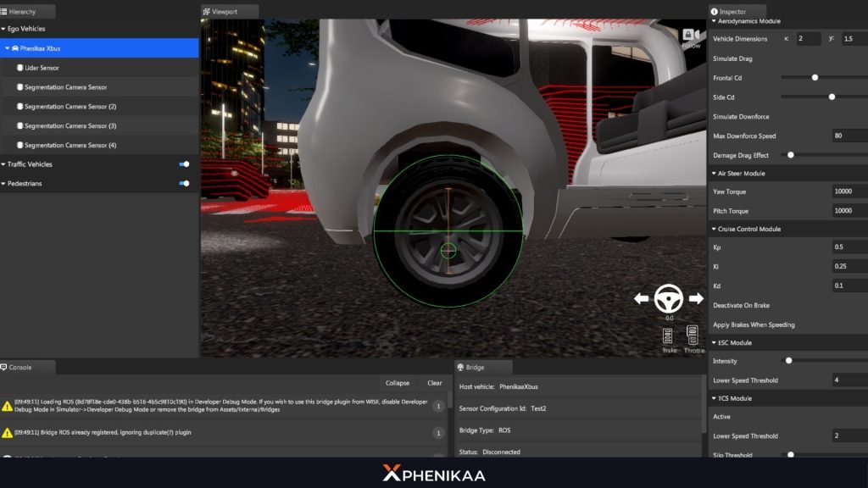The height and width of the screenshot is (488, 868).
Task: Click 'Sensor Configuration Id: Test2' text
Action: 502,408
